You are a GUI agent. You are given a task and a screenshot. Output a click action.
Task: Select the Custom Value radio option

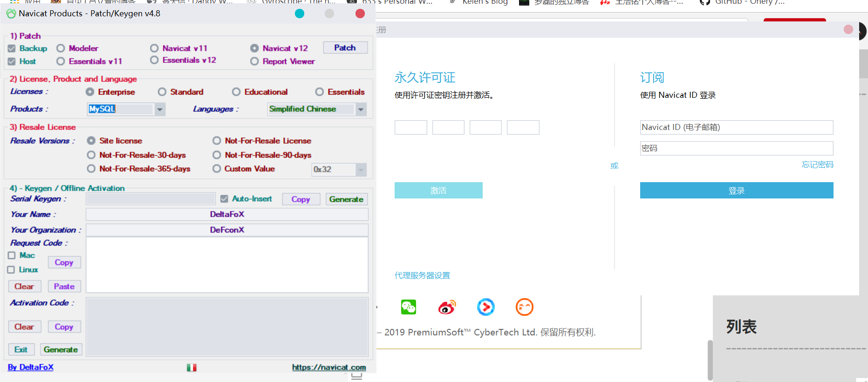[217, 169]
